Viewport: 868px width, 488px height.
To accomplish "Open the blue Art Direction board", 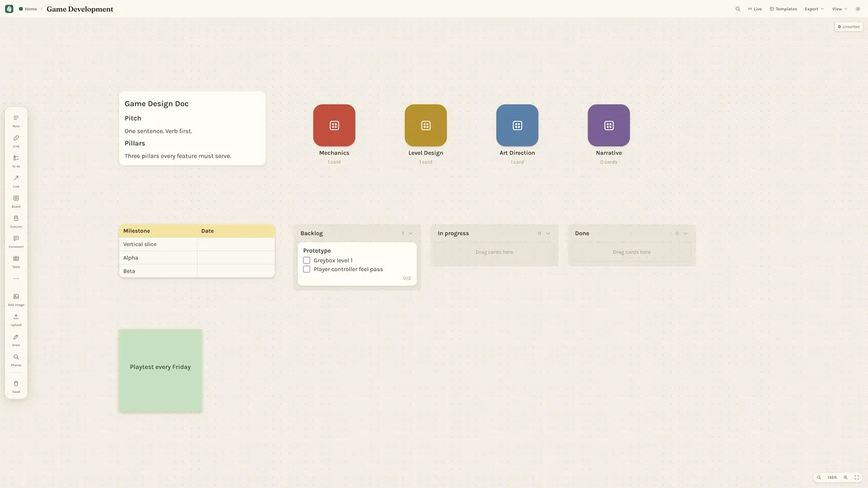I will click(518, 125).
